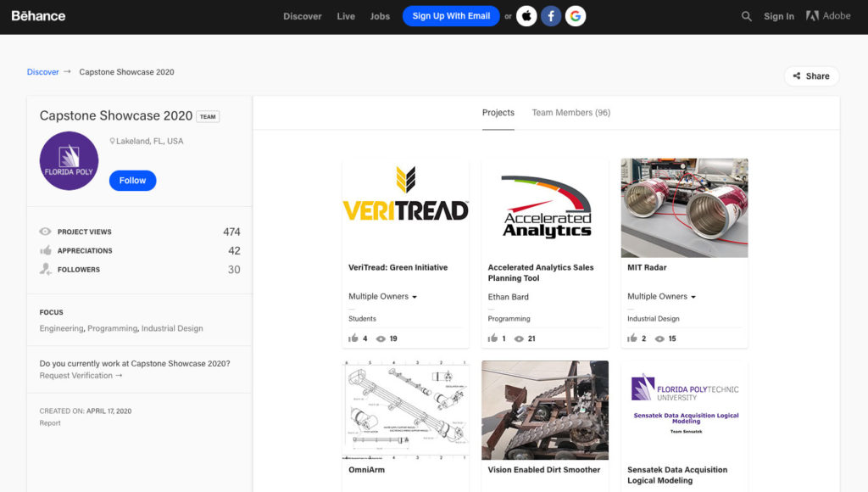Click the Share button

[811, 75]
